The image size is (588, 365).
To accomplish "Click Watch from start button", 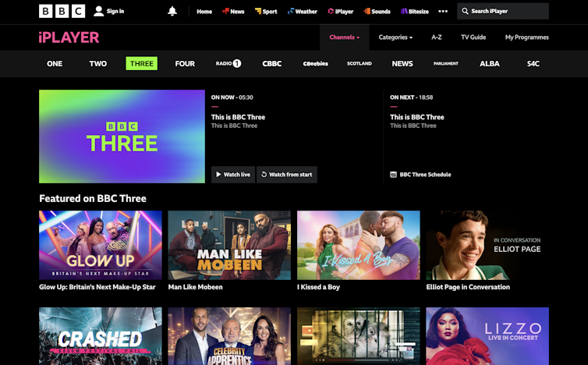I will tap(286, 175).
